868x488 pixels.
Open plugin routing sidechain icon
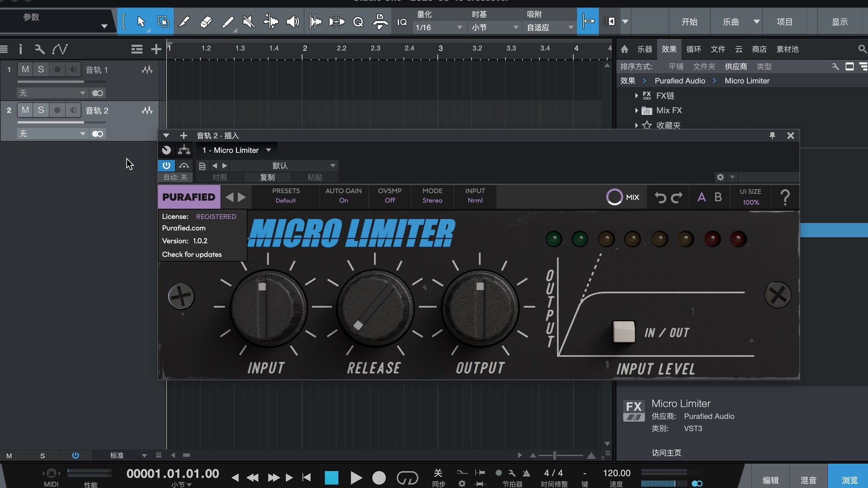coord(184,150)
